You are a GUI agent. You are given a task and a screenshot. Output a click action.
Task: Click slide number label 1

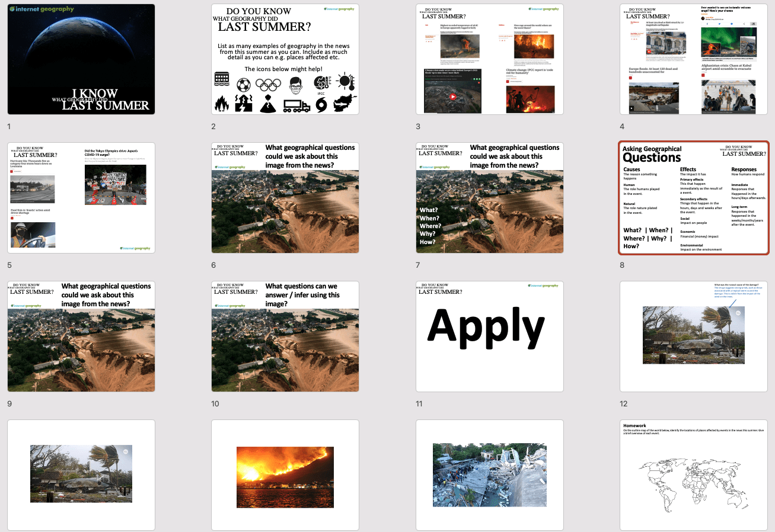9,126
